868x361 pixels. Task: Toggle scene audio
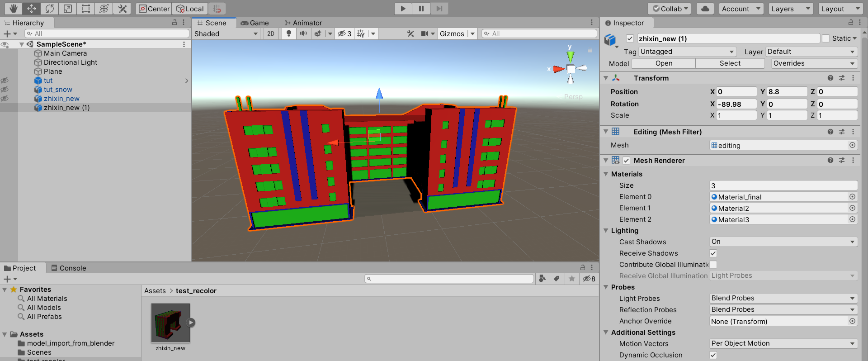coord(303,33)
